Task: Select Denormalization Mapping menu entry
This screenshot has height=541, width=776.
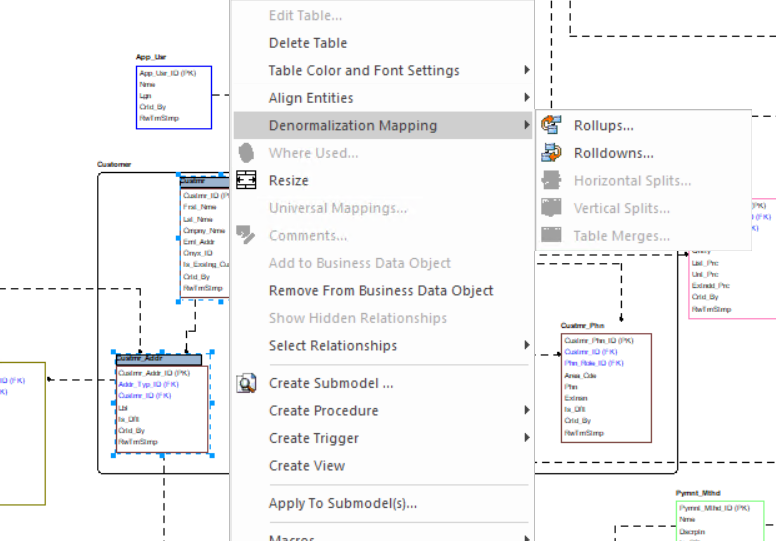Action: pyautogui.click(x=383, y=125)
